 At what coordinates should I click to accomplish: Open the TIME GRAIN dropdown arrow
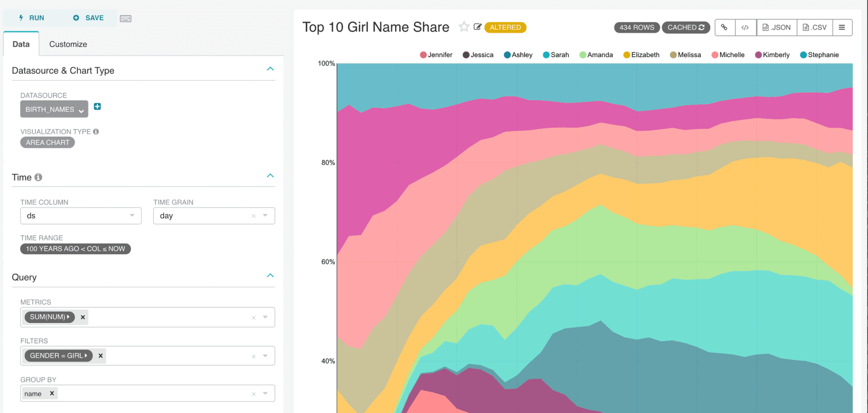[266, 216]
